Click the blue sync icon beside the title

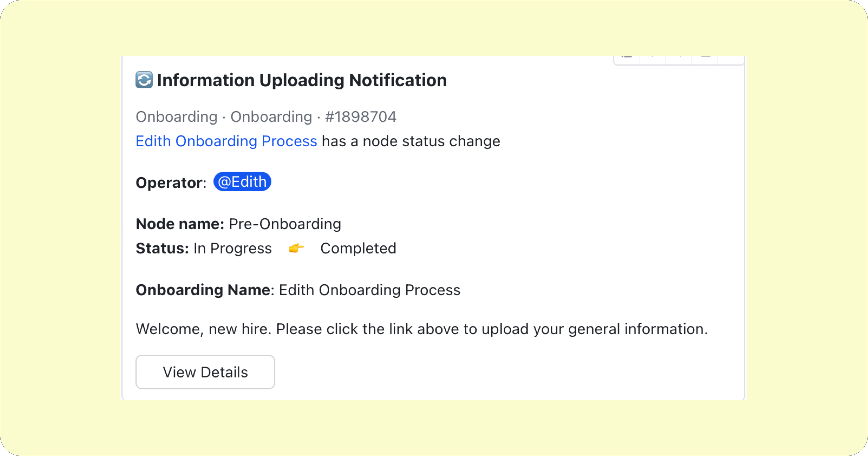pyautogui.click(x=144, y=80)
